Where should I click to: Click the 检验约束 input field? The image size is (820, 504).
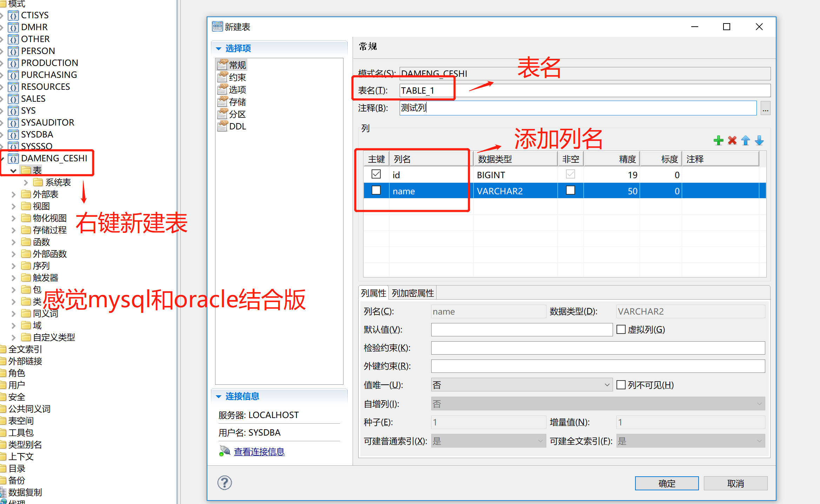click(x=598, y=348)
